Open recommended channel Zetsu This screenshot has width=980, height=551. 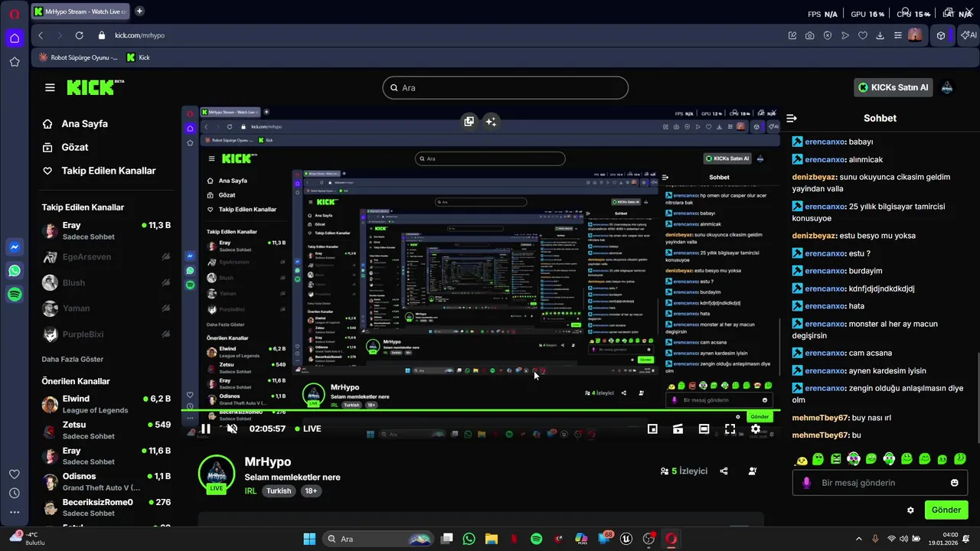pyautogui.click(x=106, y=430)
